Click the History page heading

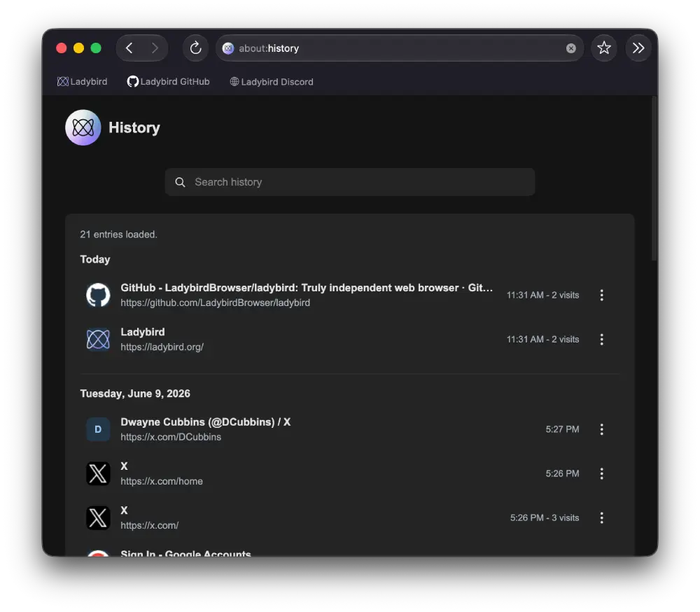pos(134,127)
